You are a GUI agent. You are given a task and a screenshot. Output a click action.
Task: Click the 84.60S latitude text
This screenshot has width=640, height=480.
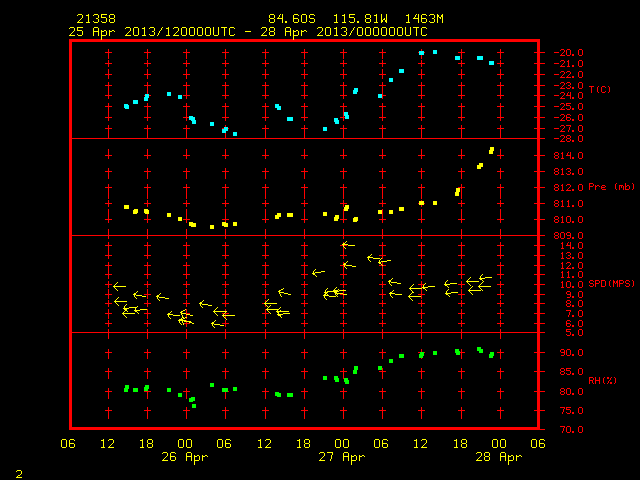[x=292, y=19]
